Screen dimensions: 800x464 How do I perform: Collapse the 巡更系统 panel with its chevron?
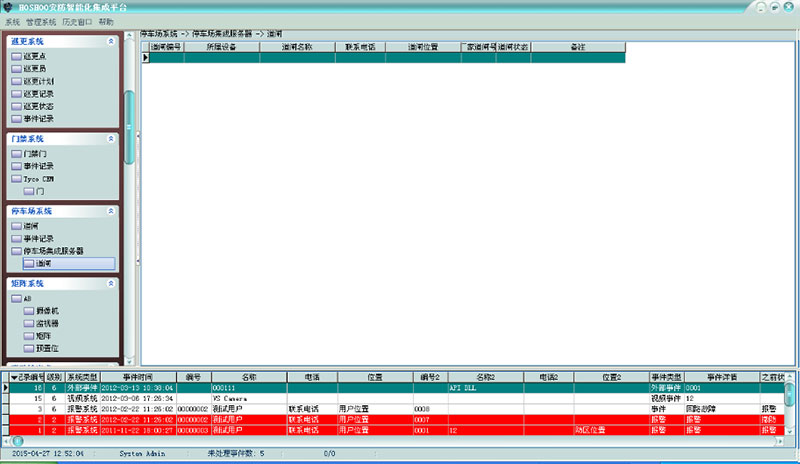110,42
